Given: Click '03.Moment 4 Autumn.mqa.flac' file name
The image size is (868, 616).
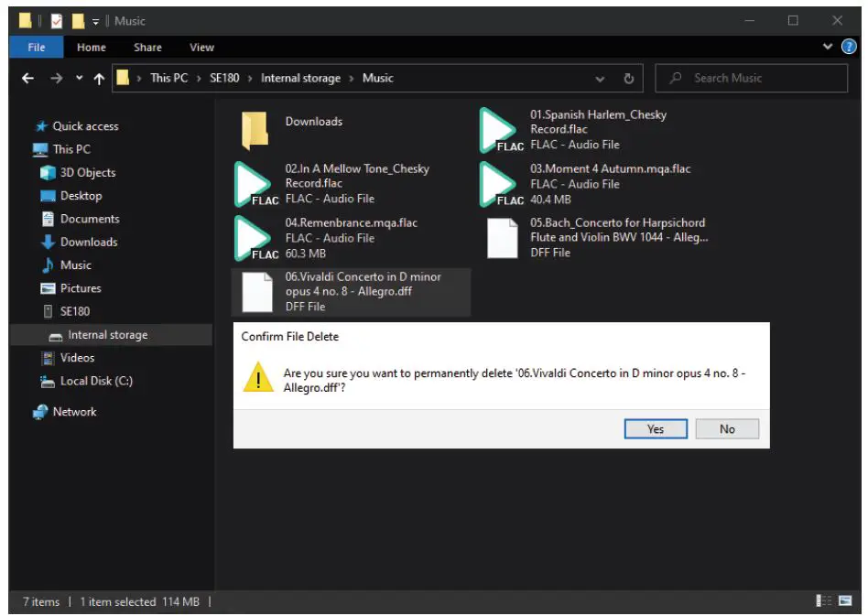Looking at the screenshot, I should (x=610, y=168).
